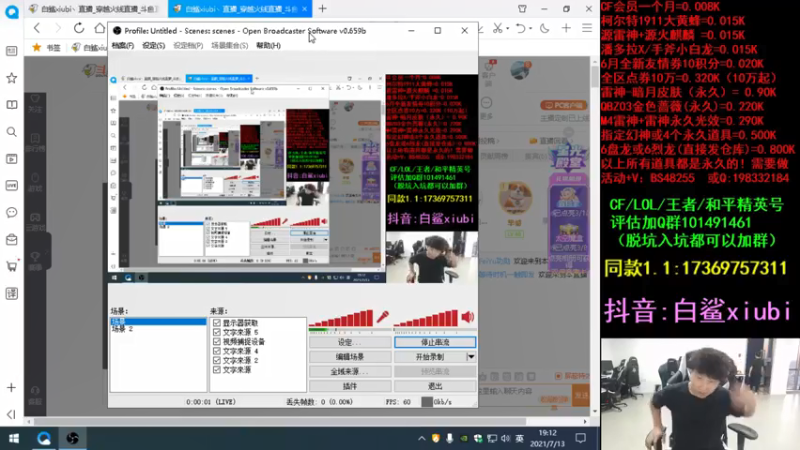Open the 设定档(P) menu
800x450 pixels.
tap(188, 45)
